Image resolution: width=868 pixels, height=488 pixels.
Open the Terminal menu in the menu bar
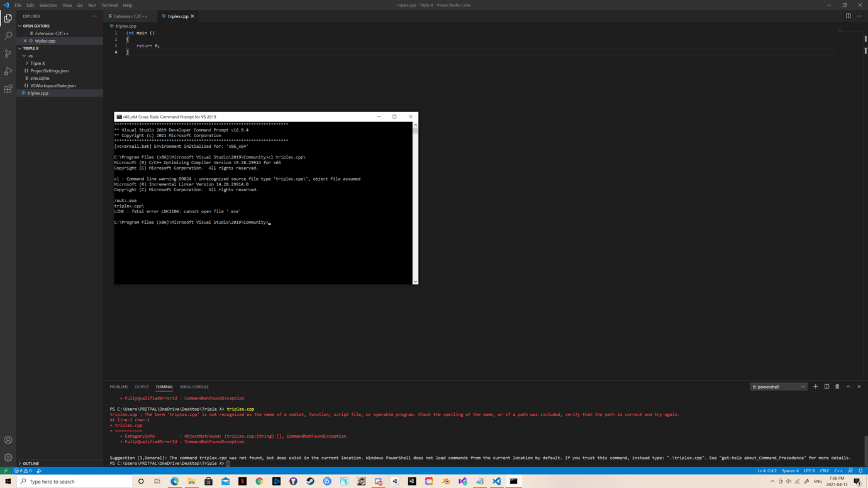(x=109, y=5)
